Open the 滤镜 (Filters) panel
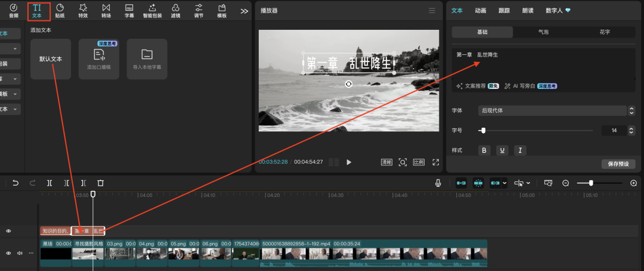 [175, 10]
